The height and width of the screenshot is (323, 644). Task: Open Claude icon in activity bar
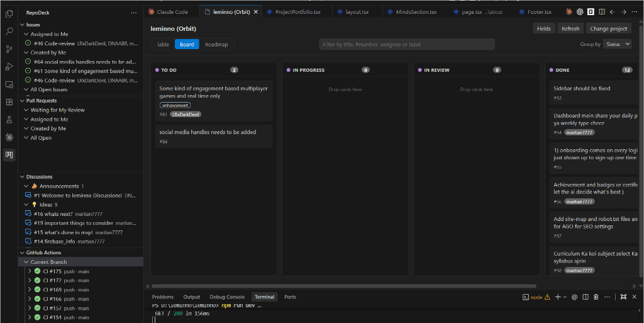coord(9,137)
